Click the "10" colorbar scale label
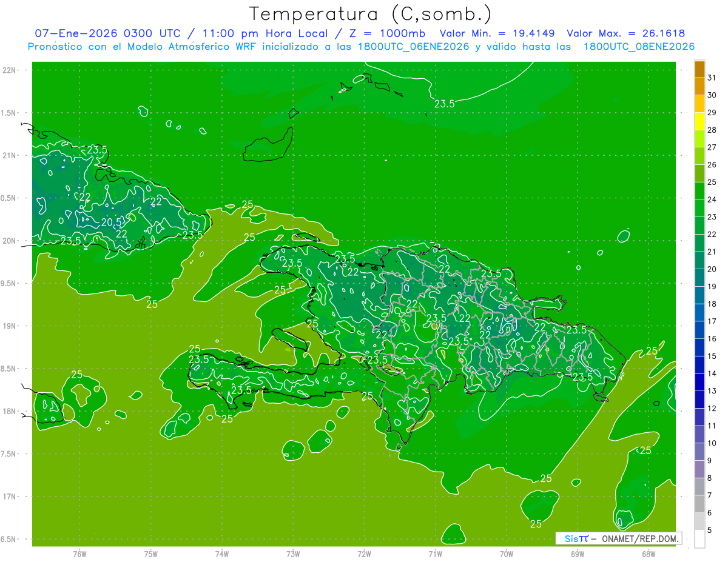The height and width of the screenshot is (562, 728). coord(712,443)
